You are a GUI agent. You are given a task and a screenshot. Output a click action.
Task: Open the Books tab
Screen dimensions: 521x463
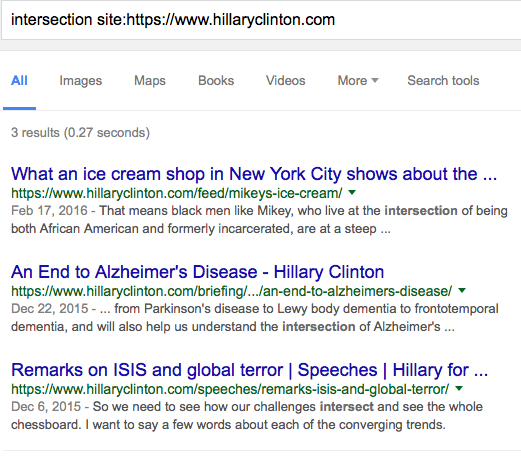coord(216,81)
